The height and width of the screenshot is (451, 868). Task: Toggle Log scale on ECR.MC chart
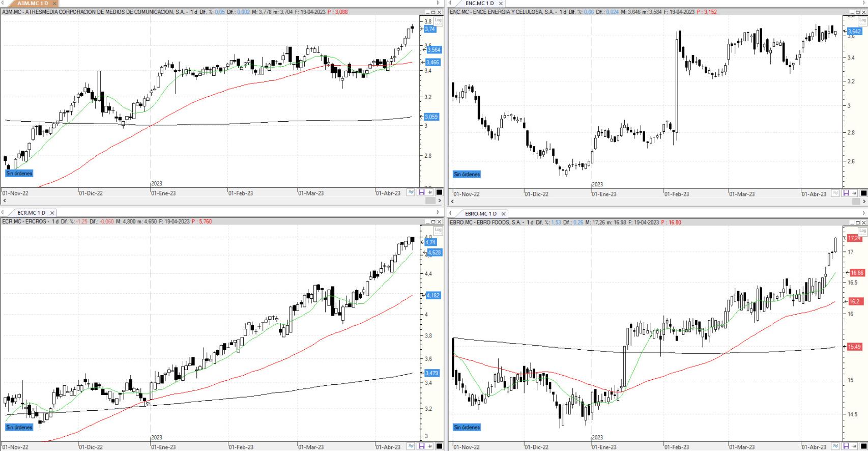438,231
